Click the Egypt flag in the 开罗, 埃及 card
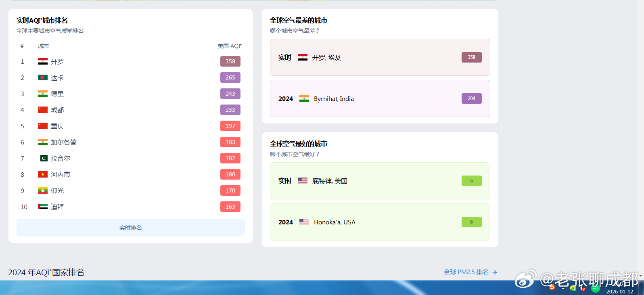The image size is (644, 295). [303, 57]
